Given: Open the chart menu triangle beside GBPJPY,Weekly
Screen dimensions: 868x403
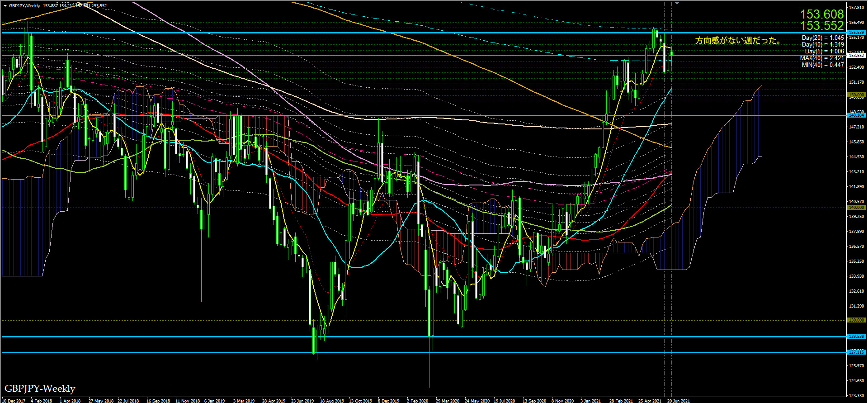Looking at the screenshot, I should pyautogui.click(x=5, y=6).
